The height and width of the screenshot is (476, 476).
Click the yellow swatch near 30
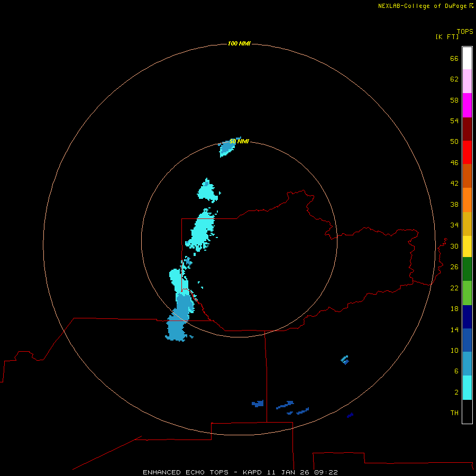pyautogui.click(x=467, y=246)
